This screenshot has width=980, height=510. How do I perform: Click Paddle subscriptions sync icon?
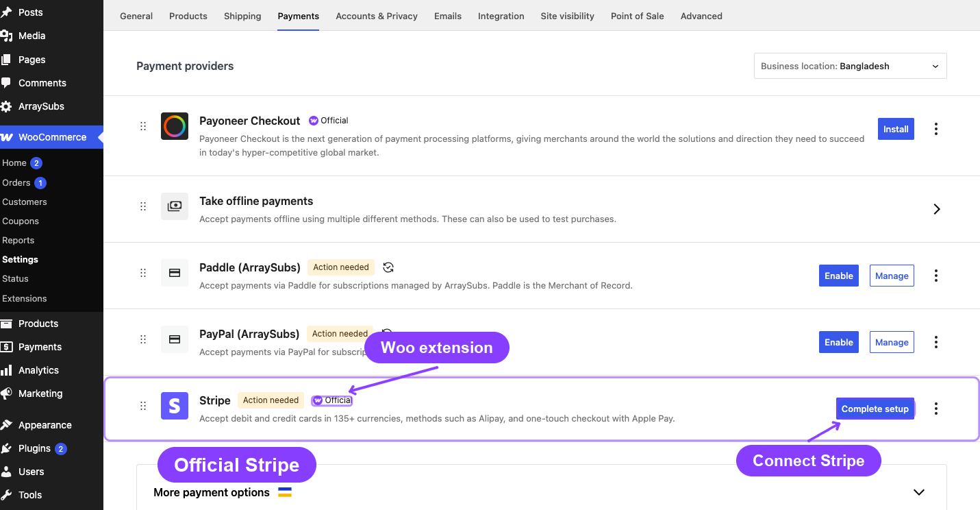click(388, 267)
